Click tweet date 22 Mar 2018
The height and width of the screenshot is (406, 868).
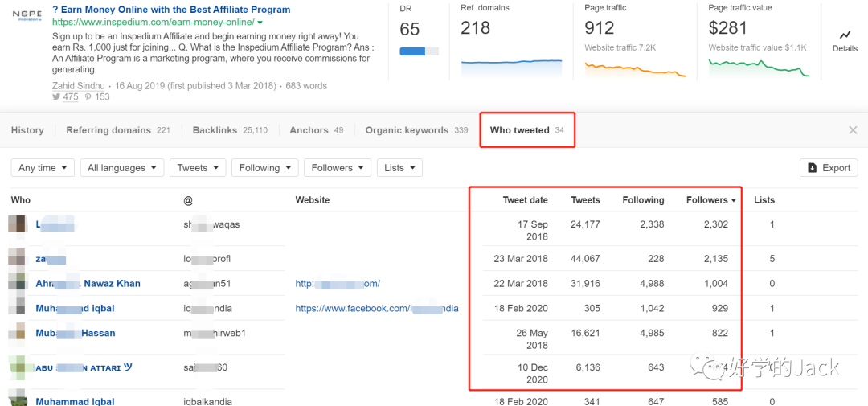coord(520,284)
